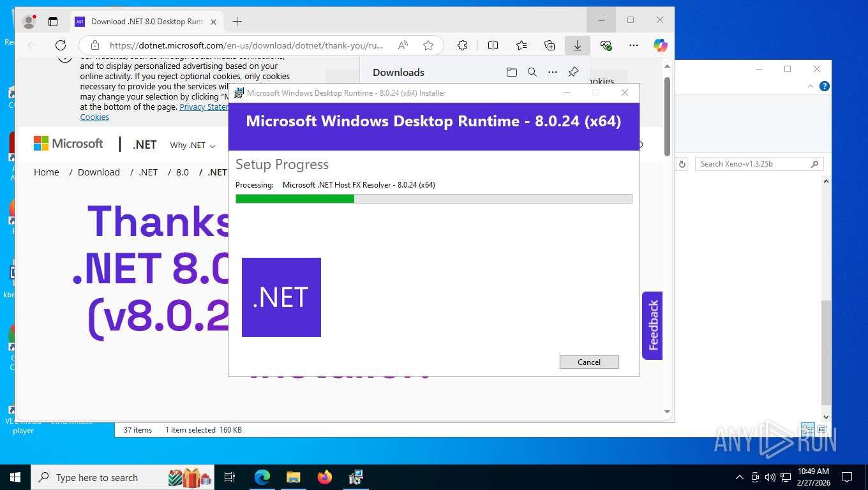Switch to Microsoft Edge on the taskbar
Screen dimensions: 868x490
tap(262, 477)
